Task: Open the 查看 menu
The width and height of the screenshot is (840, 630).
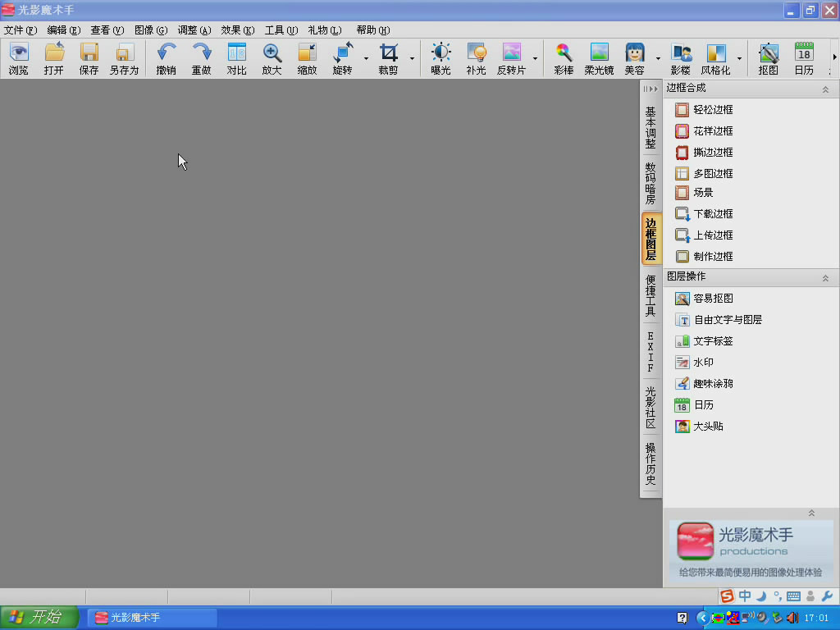Action: click(x=107, y=30)
